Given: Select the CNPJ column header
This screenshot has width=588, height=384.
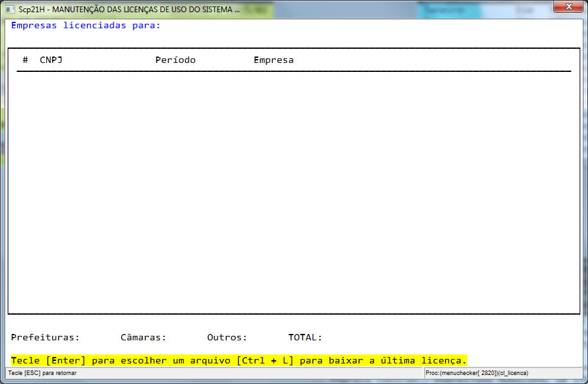Looking at the screenshot, I should pyautogui.click(x=51, y=60).
